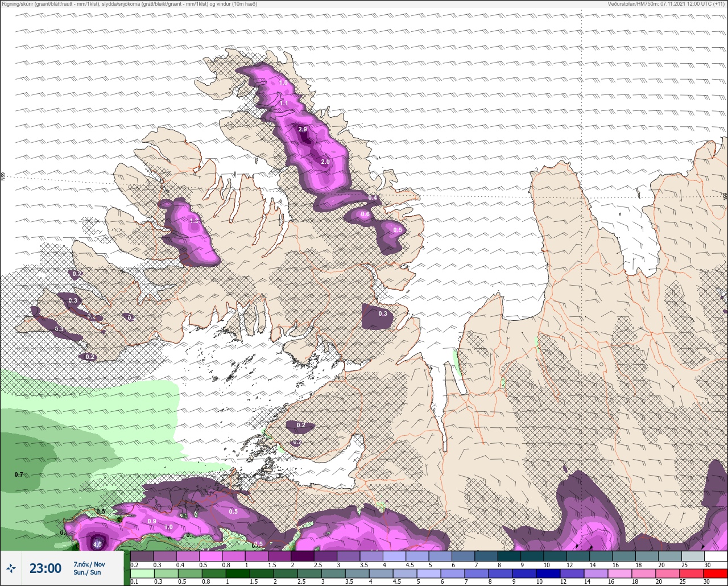
Task: Click the 2.9 snowfall value on the map
Action: click(x=303, y=130)
